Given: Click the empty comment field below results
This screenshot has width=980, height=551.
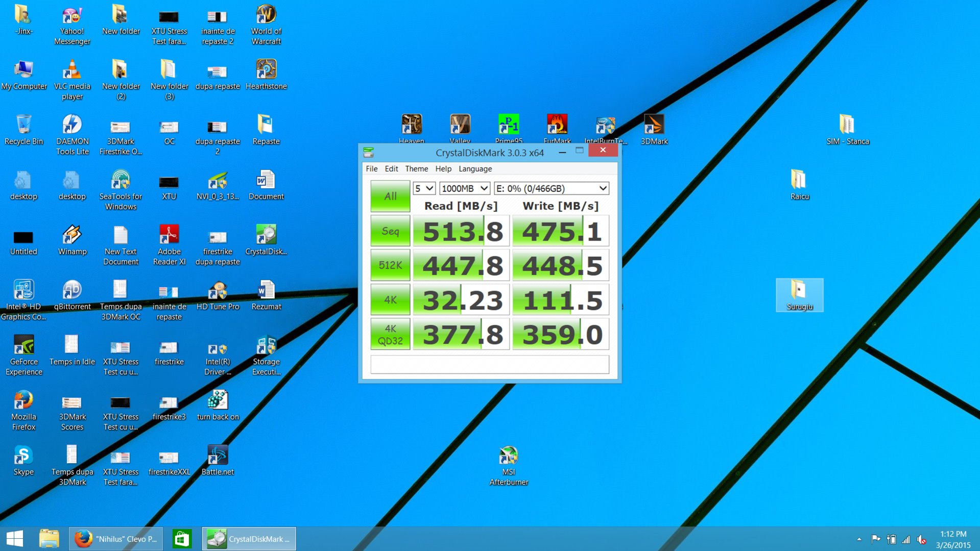Looking at the screenshot, I should (x=490, y=365).
